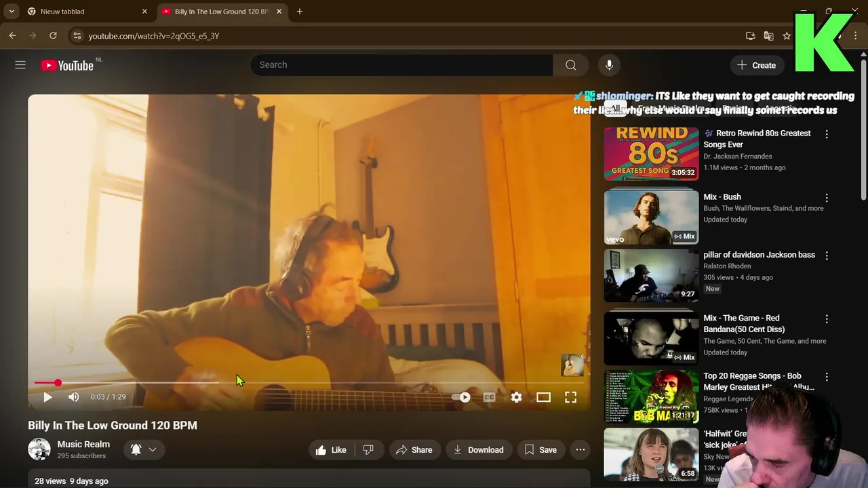Click the Ralston Rhoden channel name
This screenshot has height=488, width=868.
(727, 266)
